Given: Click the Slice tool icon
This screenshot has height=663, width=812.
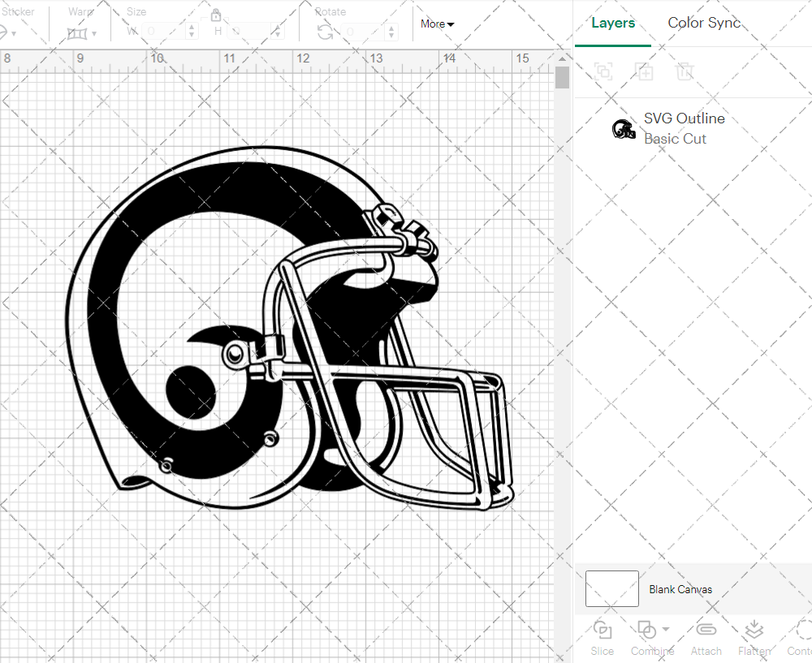Looking at the screenshot, I should (603, 630).
